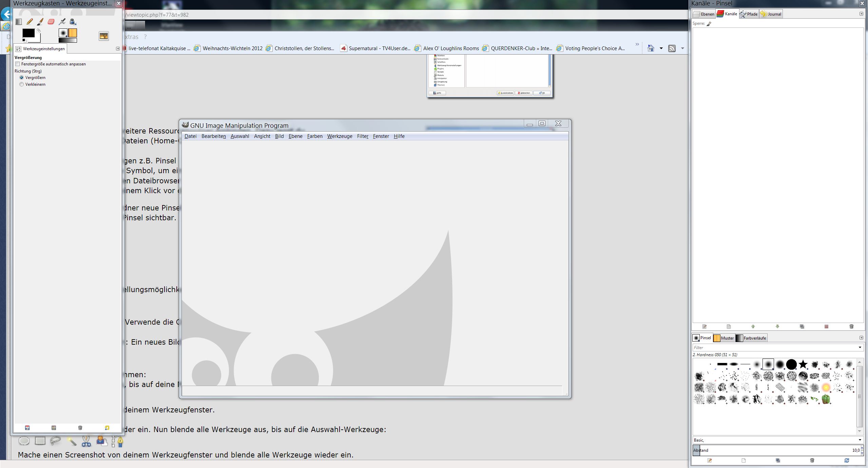The height and width of the screenshot is (468, 868).
Task: Select the Ink tool
Action: pyautogui.click(x=73, y=22)
